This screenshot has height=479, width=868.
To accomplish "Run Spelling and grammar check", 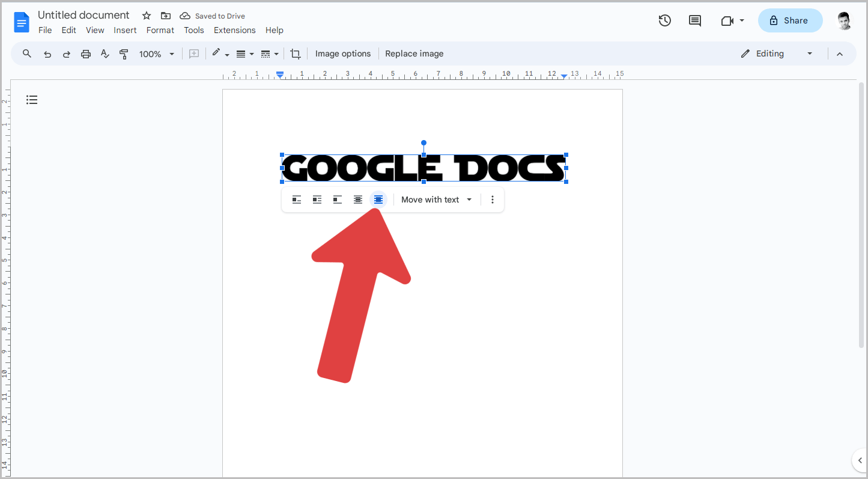I will click(105, 53).
